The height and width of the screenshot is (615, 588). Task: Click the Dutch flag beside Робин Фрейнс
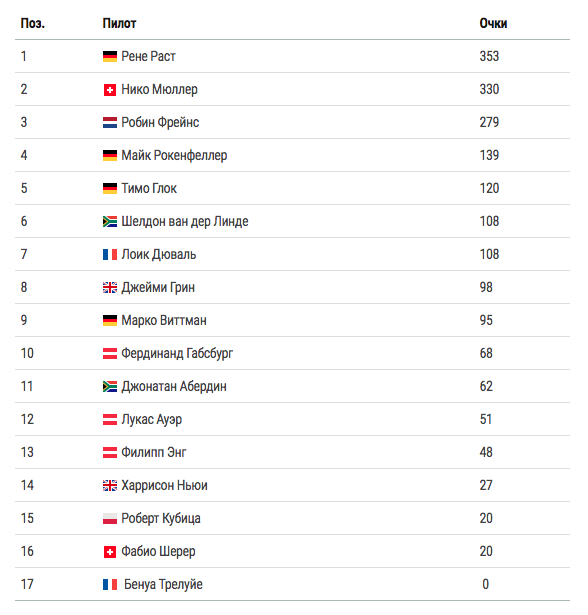pos(110,123)
